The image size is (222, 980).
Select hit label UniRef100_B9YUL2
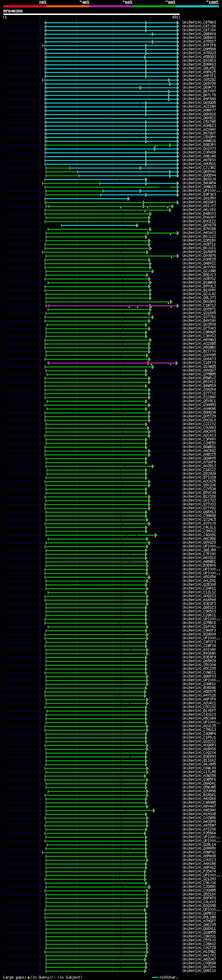click(x=199, y=286)
